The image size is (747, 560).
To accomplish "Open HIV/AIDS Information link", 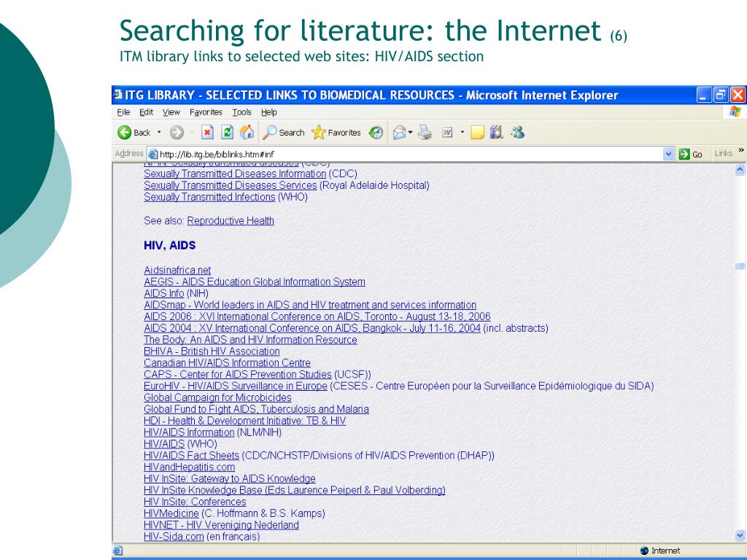I will (189, 432).
